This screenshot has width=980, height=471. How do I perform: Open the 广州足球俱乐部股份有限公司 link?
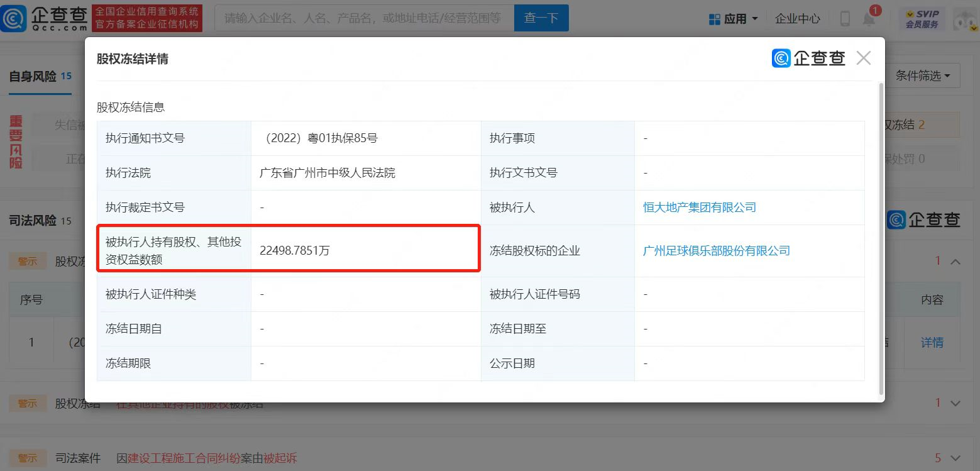(716, 251)
